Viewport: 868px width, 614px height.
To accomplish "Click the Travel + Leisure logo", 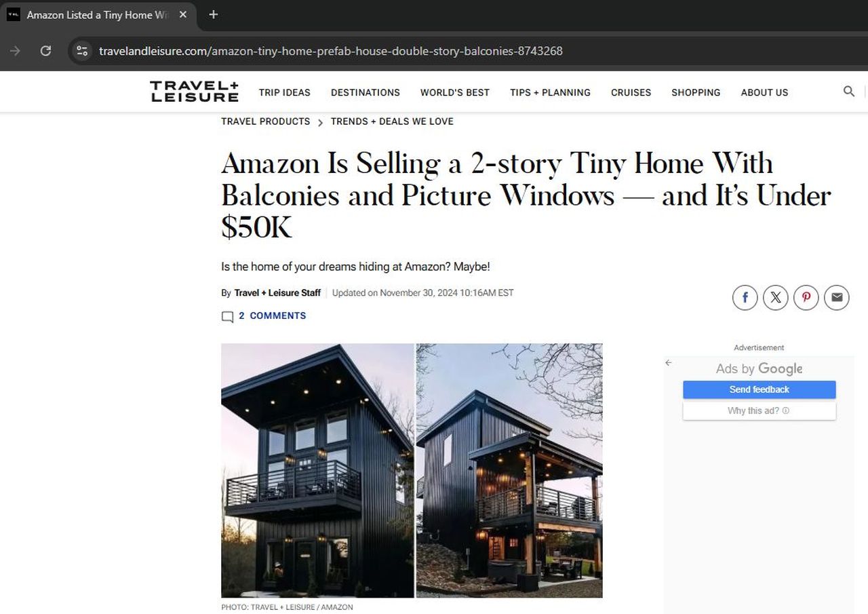I will click(194, 92).
